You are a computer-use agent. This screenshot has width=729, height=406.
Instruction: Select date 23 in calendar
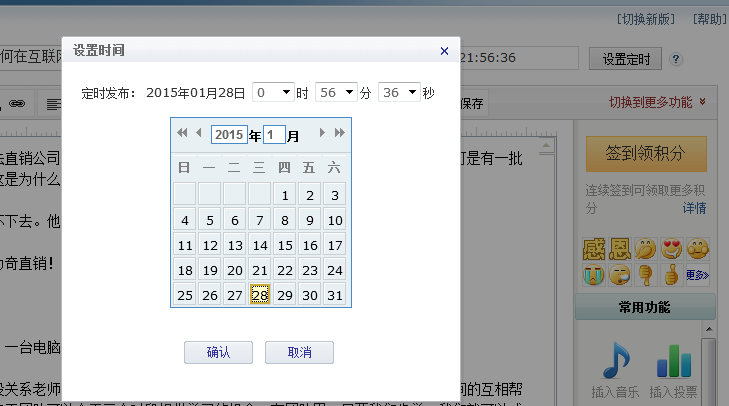(310, 270)
